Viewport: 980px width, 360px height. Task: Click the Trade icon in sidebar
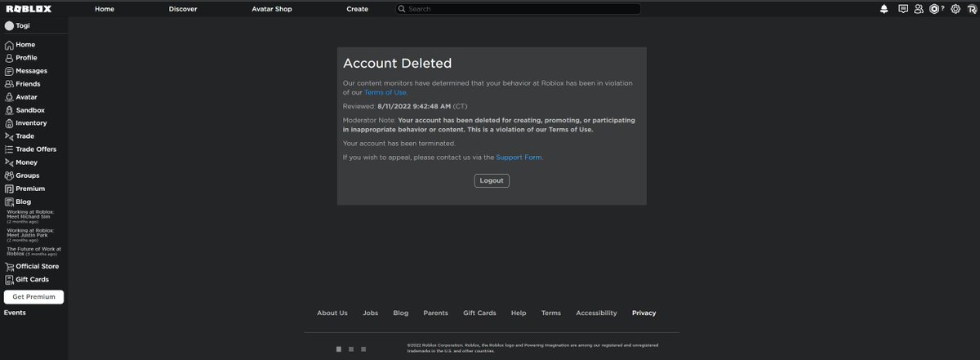9,136
